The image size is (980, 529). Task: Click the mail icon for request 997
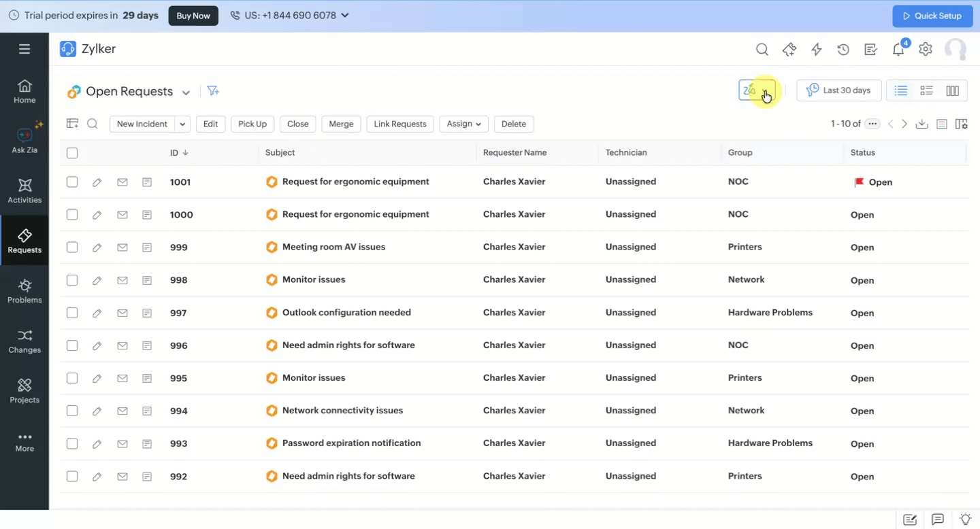[122, 313]
